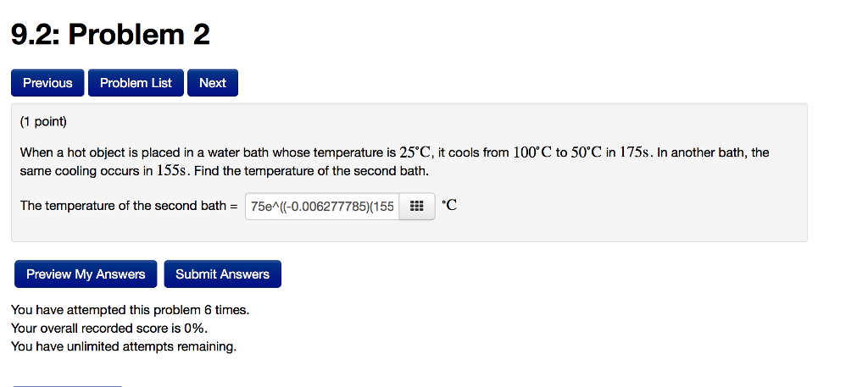The width and height of the screenshot is (868, 387).
Task: Click the 50°C final temperature value
Action: tap(586, 152)
